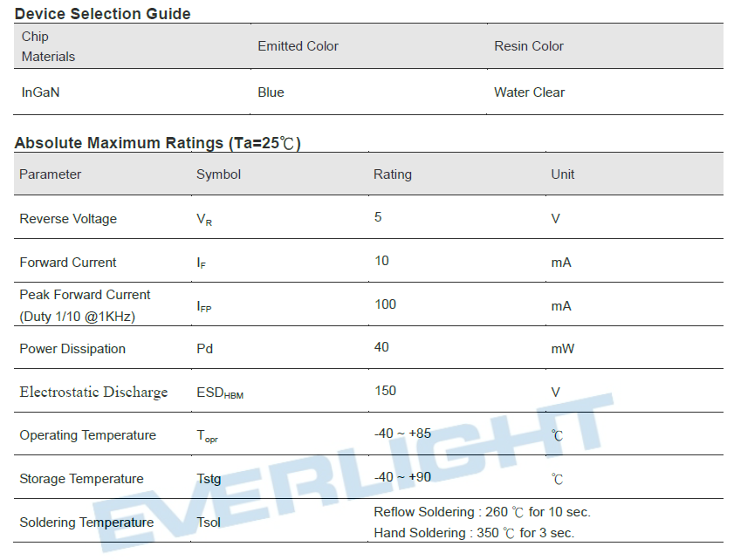The width and height of the screenshot is (734, 560).
Task: Click the Resin Color column header
Action: 529,46
